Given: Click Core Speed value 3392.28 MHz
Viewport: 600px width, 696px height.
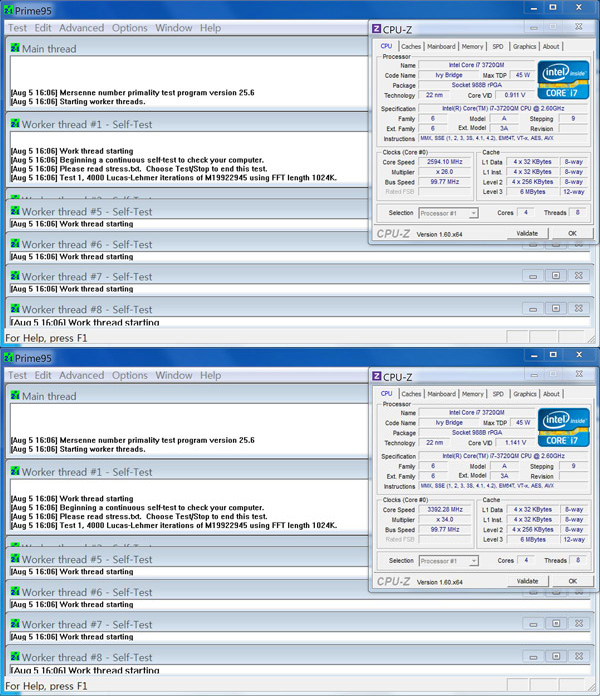Looking at the screenshot, I should 445,510.
